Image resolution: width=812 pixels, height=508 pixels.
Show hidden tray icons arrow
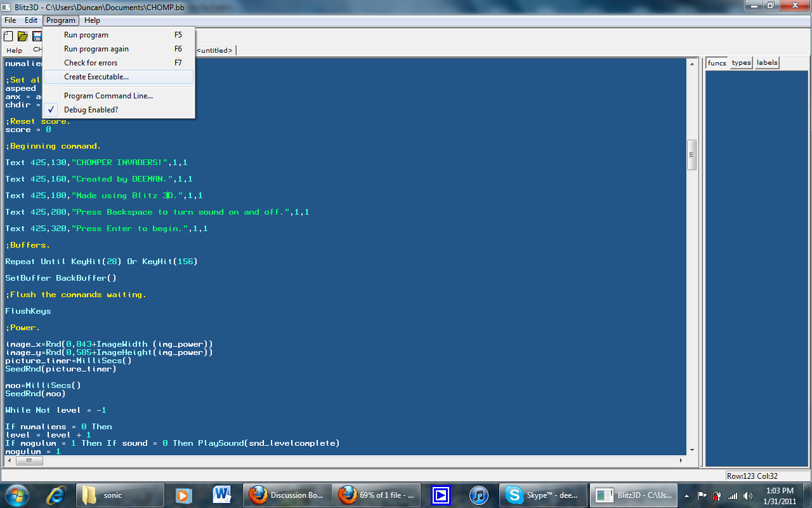(687, 495)
